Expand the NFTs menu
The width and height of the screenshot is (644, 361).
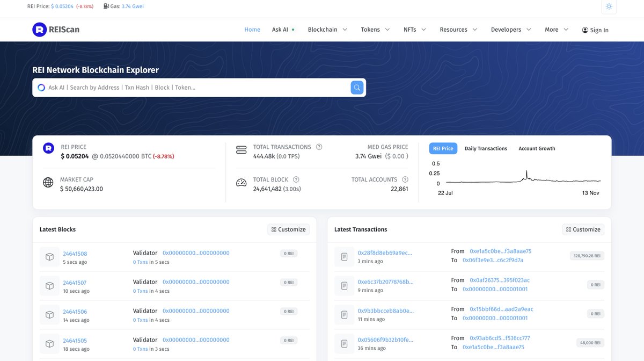pyautogui.click(x=415, y=30)
